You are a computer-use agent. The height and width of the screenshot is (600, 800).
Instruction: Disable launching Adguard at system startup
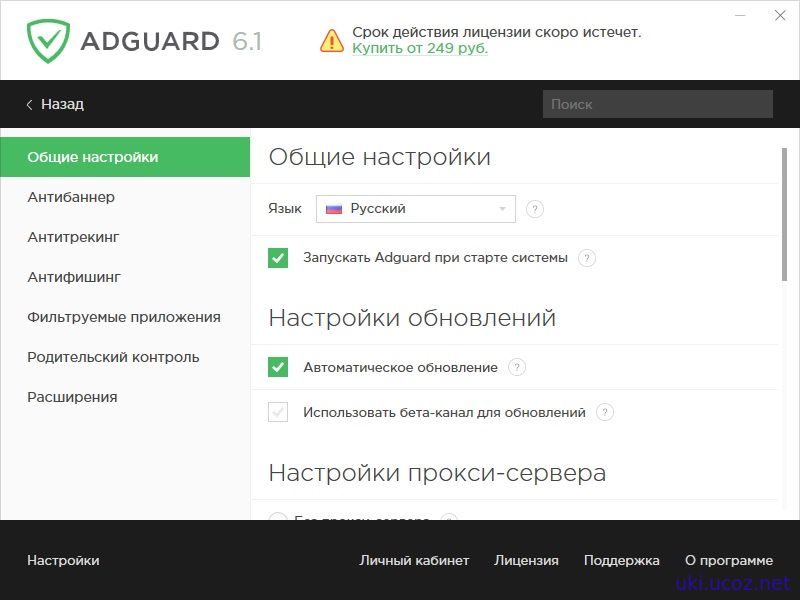[278, 258]
